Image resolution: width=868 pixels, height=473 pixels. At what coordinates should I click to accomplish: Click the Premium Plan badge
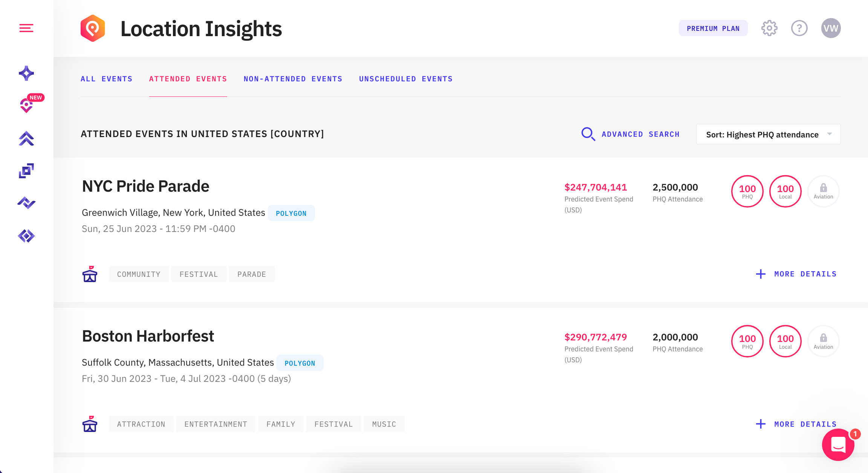[713, 29]
